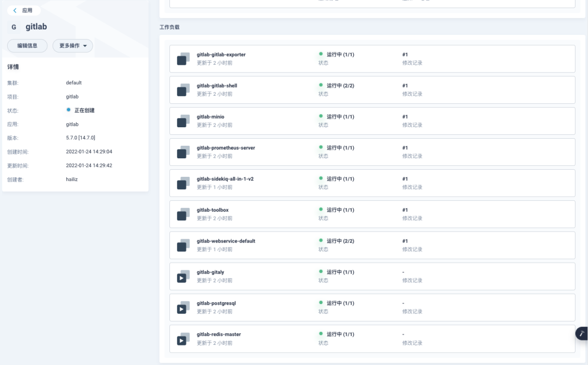Open the gitlab-minio deployment icon
The height and width of the screenshot is (365, 588).
(x=183, y=121)
